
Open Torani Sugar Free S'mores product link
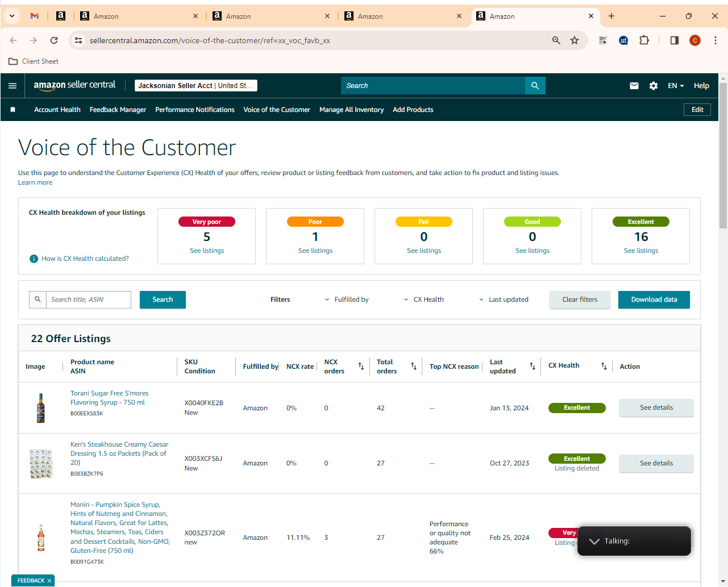[109, 398]
